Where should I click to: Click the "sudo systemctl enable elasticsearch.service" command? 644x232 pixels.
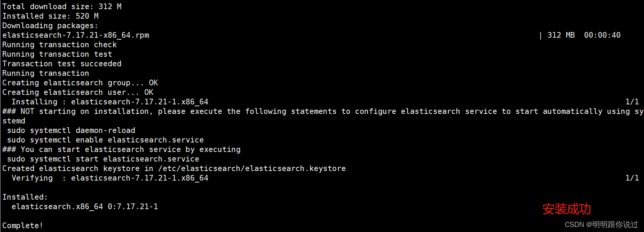(105, 140)
